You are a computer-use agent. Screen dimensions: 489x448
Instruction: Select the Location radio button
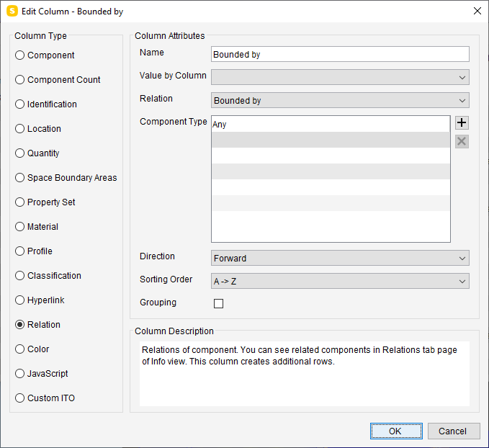(x=19, y=128)
